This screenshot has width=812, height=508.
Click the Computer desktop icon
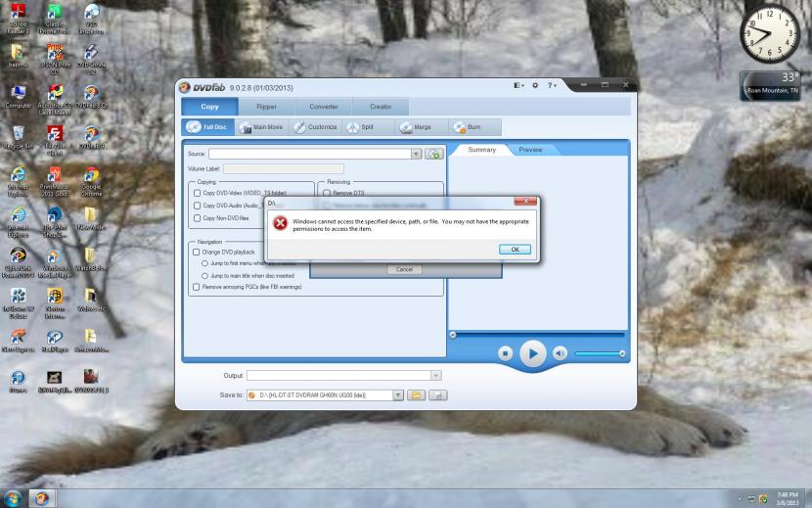[18, 97]
